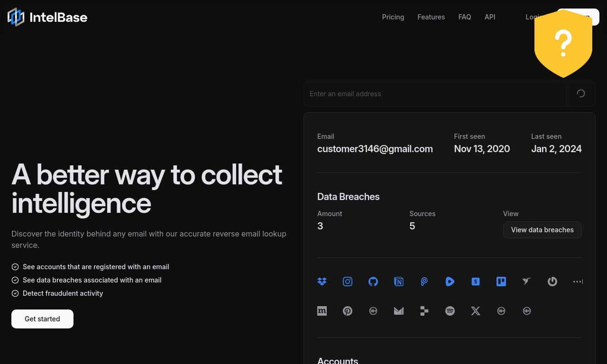
Task: Open the Pricing page
Action: tap(393, 17)
